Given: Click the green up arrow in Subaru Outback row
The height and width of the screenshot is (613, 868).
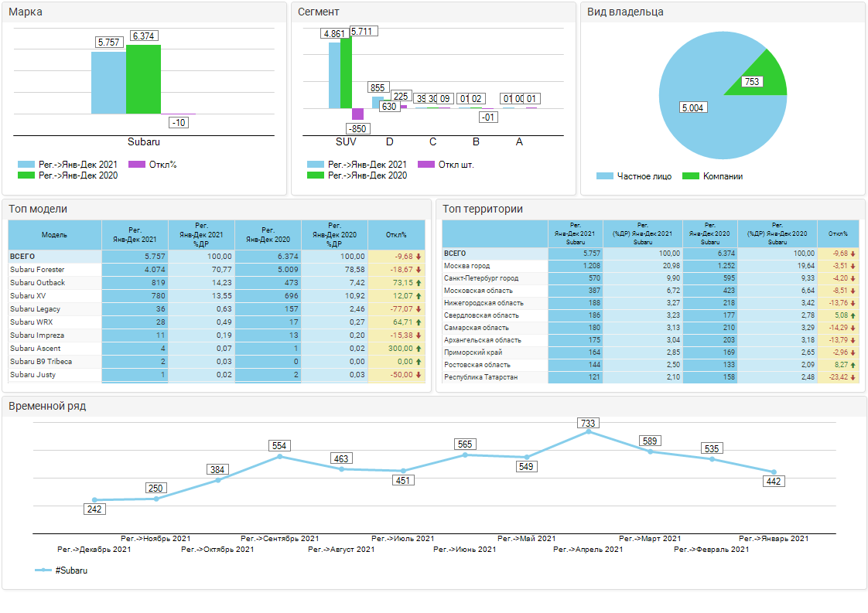Looking at the screenshot, I should pyautogui.click(x=419, y=283).
